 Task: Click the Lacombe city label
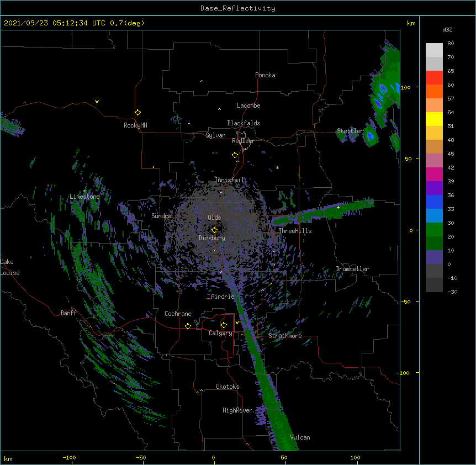coord(248,105)
